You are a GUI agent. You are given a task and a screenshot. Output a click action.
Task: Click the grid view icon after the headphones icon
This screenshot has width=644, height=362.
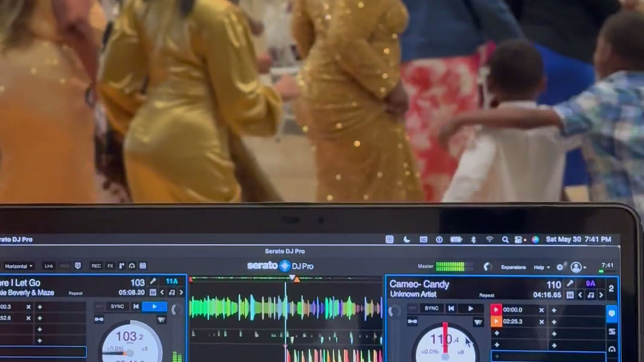coord(143,266)
